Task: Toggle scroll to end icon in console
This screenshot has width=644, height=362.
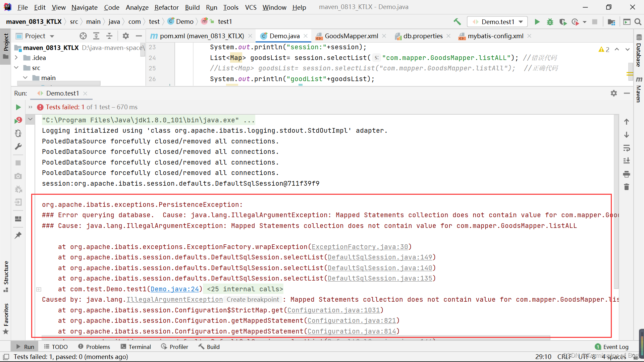Action: (627, 161)
